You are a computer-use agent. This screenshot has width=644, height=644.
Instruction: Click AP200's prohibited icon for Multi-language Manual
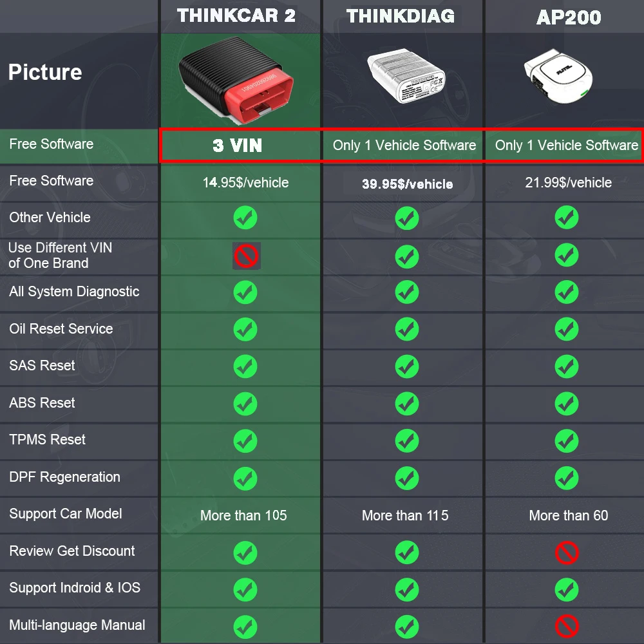point(567,625)
